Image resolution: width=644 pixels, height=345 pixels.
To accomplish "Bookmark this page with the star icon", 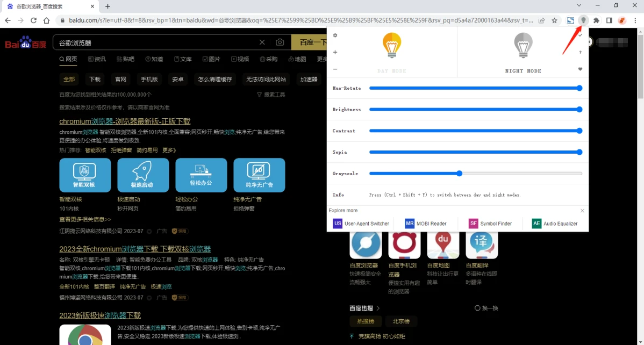I will [x=554, y=20].
